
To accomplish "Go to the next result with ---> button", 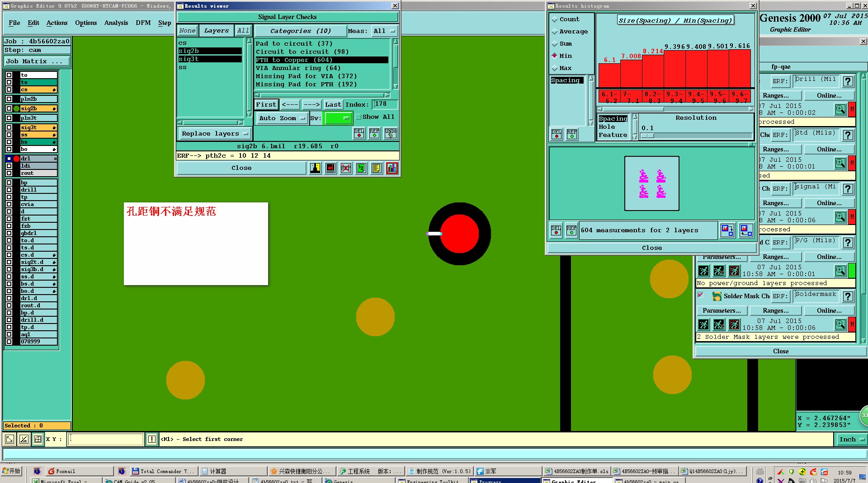I will [312, 105].
